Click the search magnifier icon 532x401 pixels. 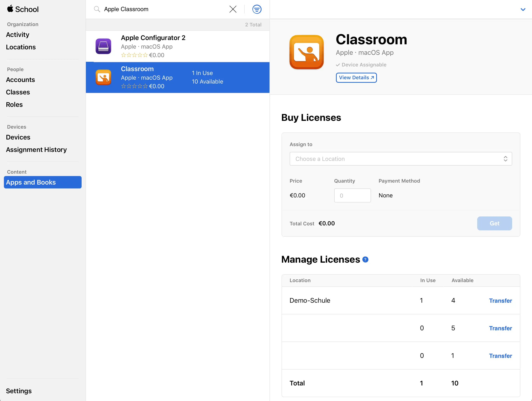click(x=97, y=9)
